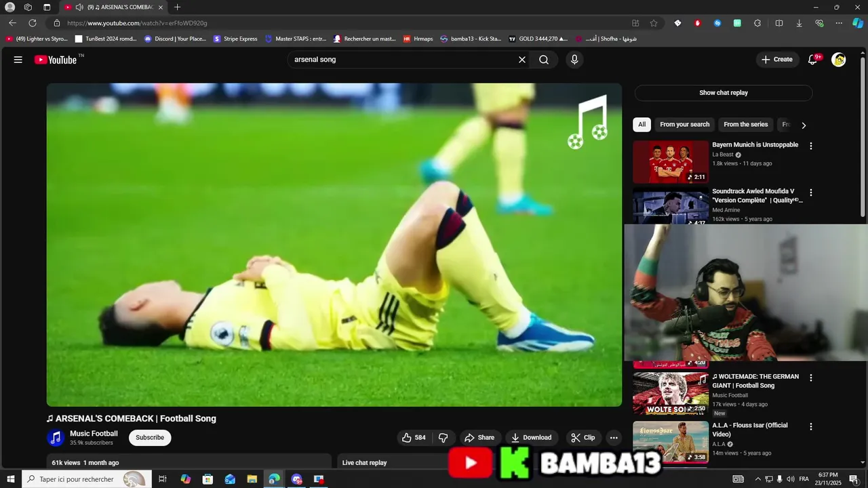Open the Copilot icon in browser toolbar
The width and height of the screenshot is (868, 488).
point(858,23)
